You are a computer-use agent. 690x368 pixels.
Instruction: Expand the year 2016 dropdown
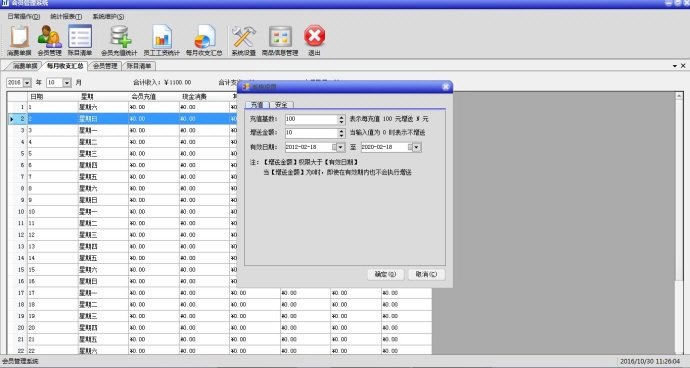pyautogui.click(x=27, y=83)
